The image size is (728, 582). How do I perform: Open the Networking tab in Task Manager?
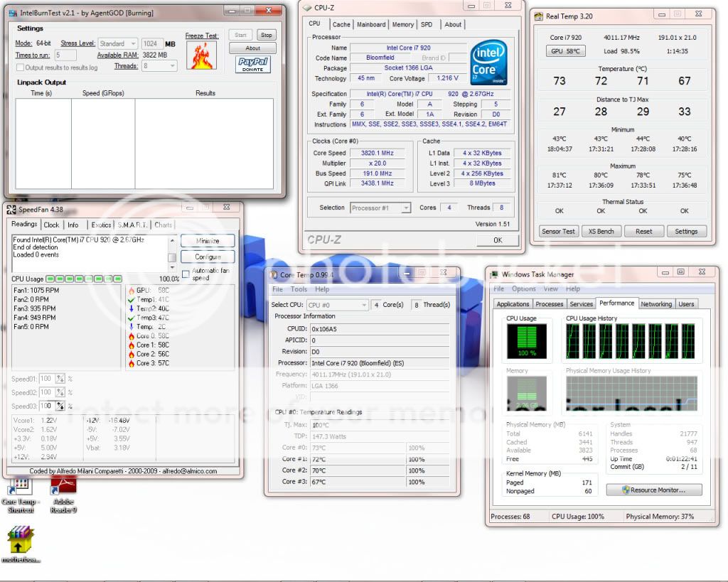pos(656,304)
